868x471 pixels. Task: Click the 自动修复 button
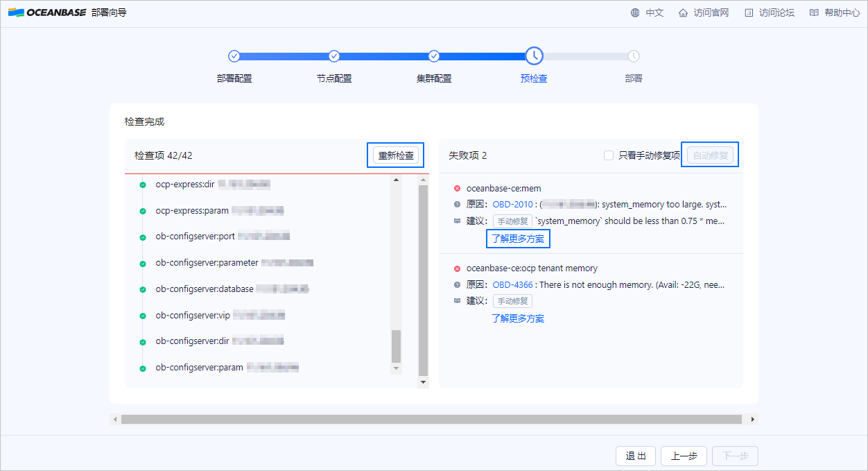709,155
